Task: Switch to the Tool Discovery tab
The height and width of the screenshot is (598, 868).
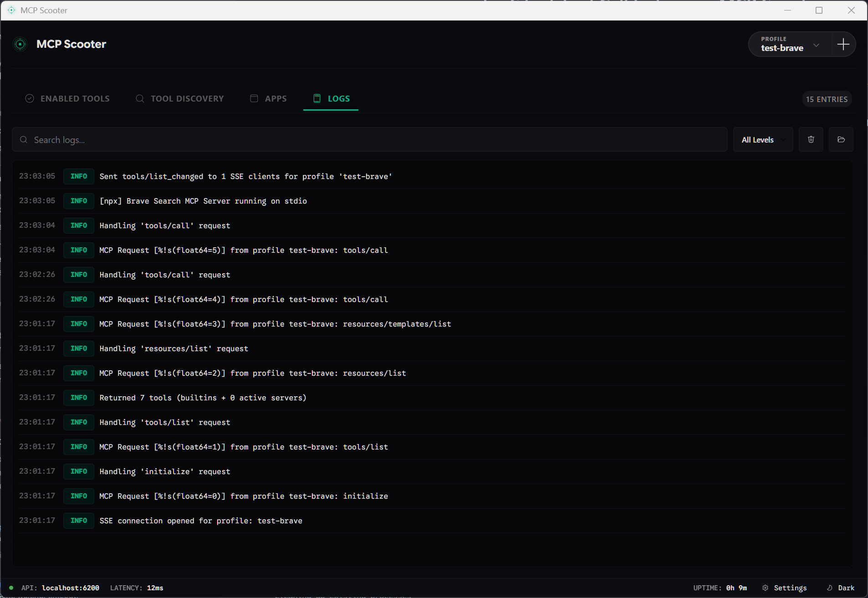Action: [180, 98]
